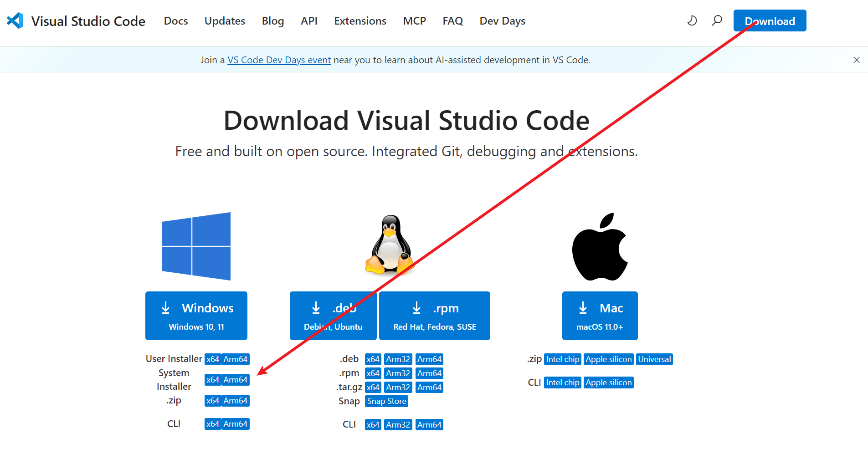Viewport: 868px width, 459px height.
Task: Select x64 for Linux .tar.gz
Action: coord(373,388)
